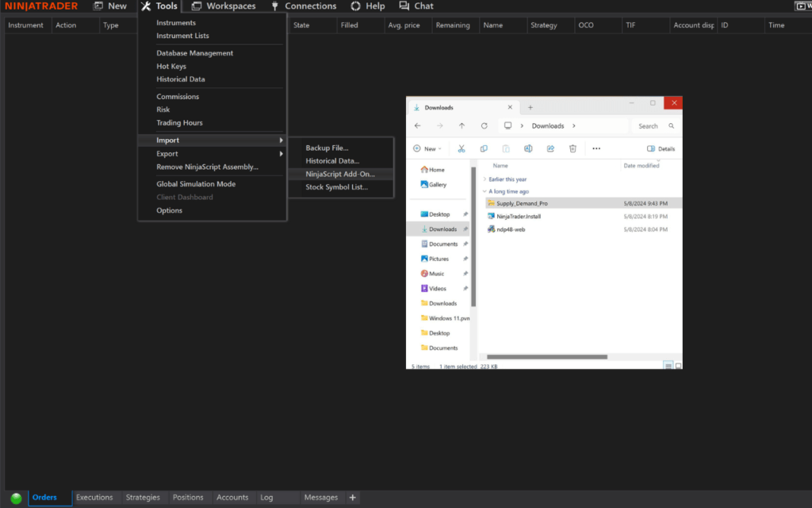
Task: Click the Copy icon in Explorer toolbar
Action: [484, 148]
